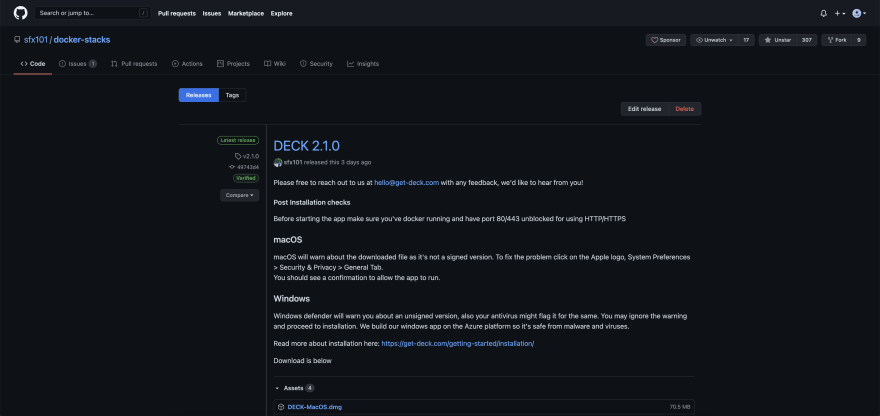Open sfx101 author link in release byline
880x416 pixels.
point(293,162)
